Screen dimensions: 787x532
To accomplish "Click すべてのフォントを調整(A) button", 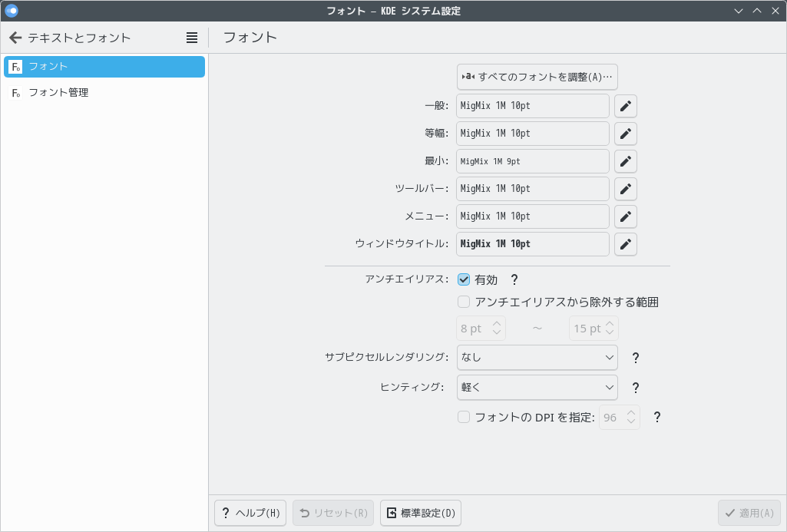I will [537, 77].
